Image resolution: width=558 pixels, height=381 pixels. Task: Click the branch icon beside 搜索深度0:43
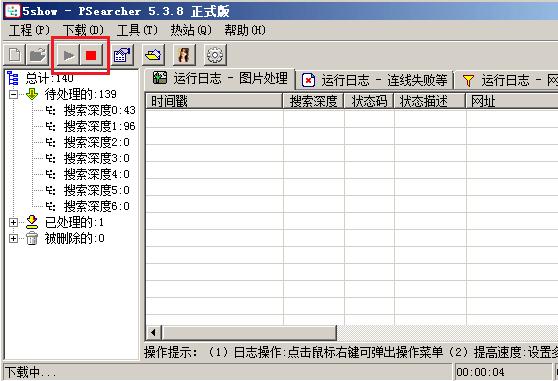(51, 110)
